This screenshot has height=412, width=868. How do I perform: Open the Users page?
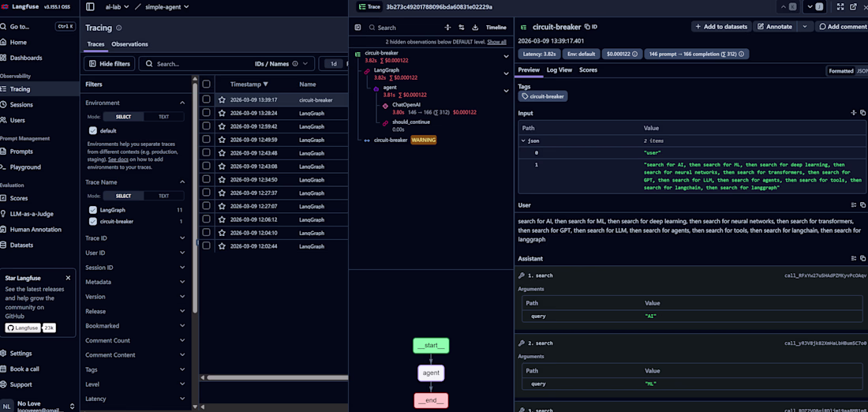point(17,120)
